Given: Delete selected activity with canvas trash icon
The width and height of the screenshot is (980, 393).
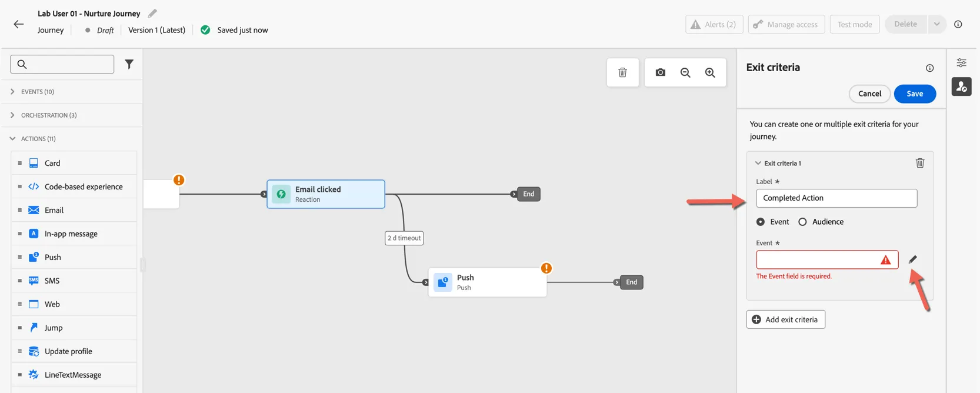Looking at the screenshot, I should (x=622, y=72).
